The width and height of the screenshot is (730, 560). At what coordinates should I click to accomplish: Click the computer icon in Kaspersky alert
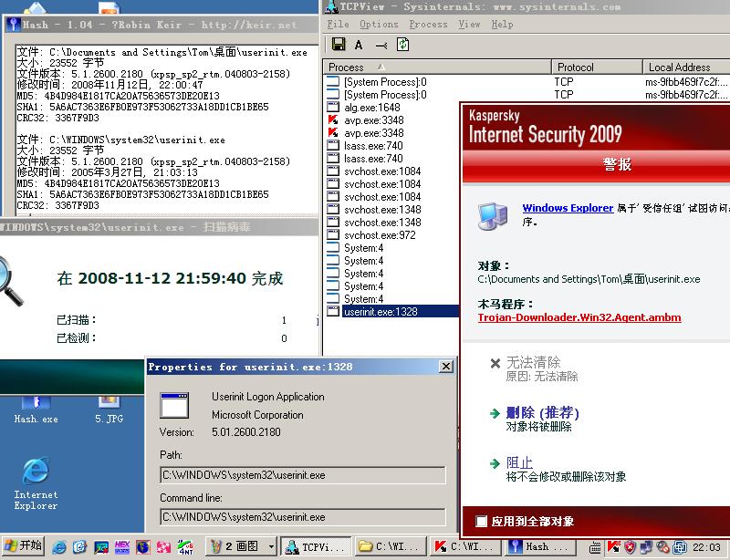(x=493, y=216)
